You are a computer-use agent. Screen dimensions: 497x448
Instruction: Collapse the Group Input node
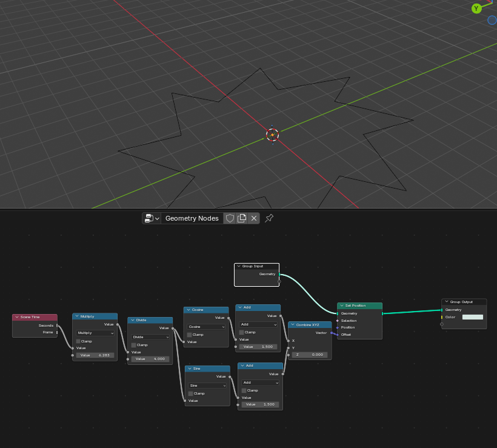click(x=239, y=266)
